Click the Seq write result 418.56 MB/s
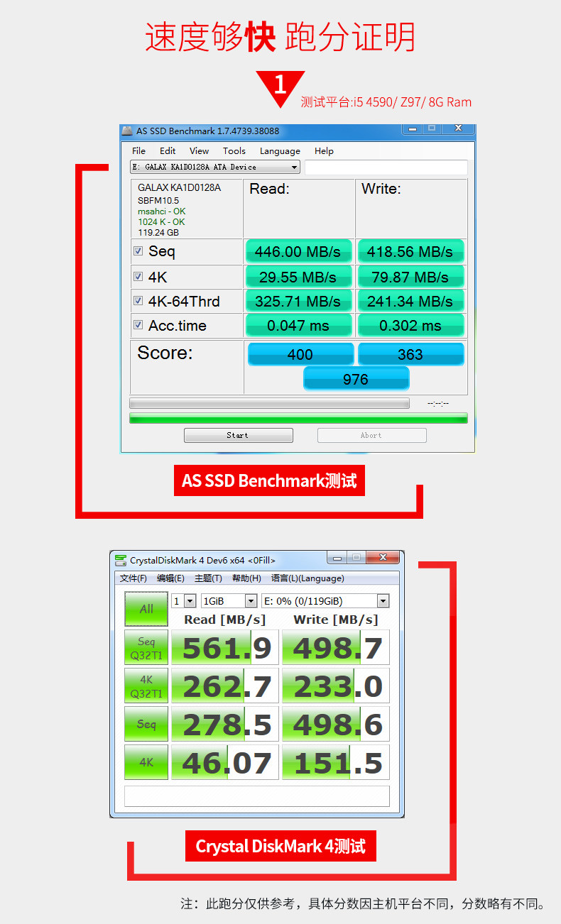The image size is (561, 924). [410, 252]
